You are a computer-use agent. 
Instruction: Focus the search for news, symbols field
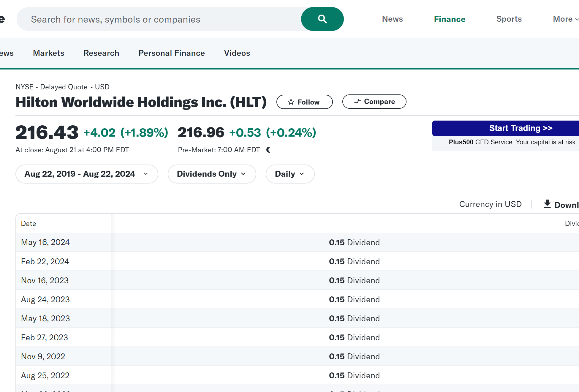tap(159, 19)
